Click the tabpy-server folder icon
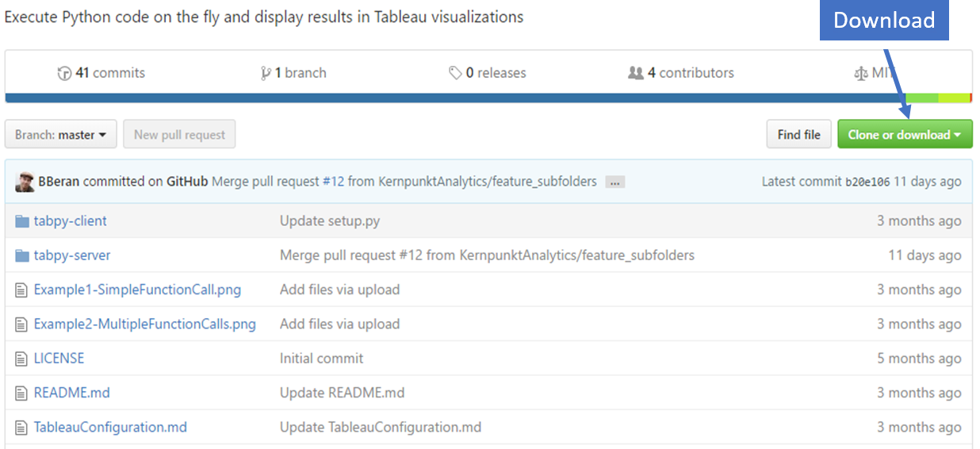This screenshot has width=980, height=449. point(22,255)
